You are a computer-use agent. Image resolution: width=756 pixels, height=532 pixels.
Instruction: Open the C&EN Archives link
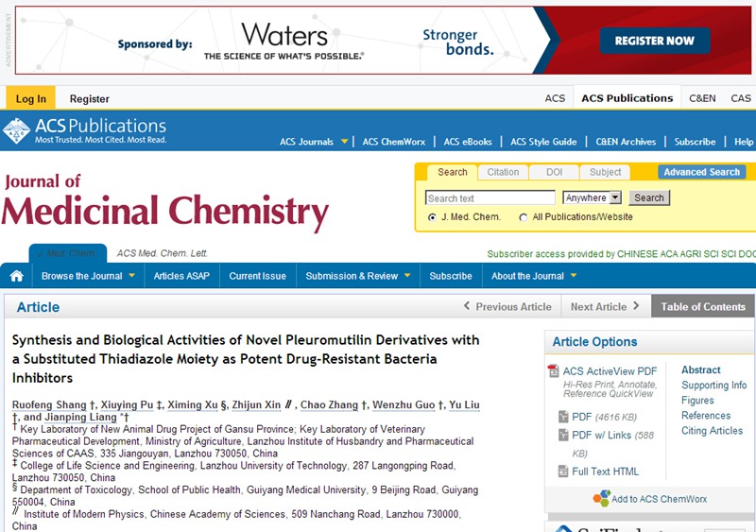pyautogui.click(x=626, y=142)
